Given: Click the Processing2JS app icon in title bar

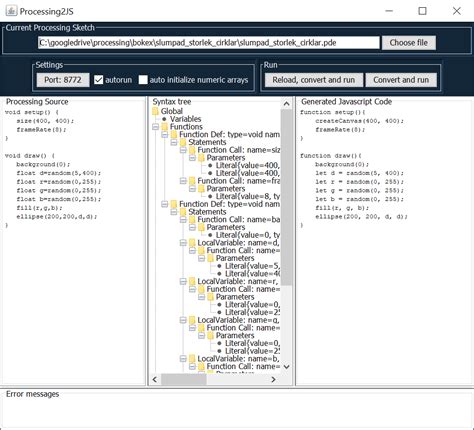Looking at the screenshot, I should click(11, 11).
